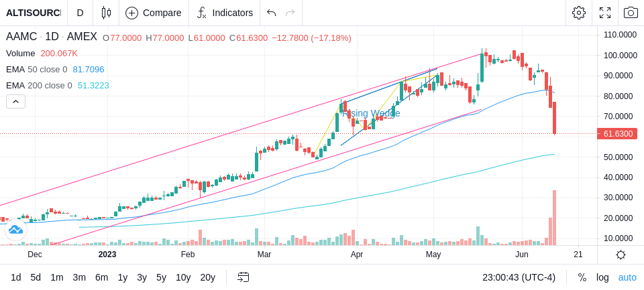Open chart settings gear
This screenshot has width=644, height=290.
point(579,13)
